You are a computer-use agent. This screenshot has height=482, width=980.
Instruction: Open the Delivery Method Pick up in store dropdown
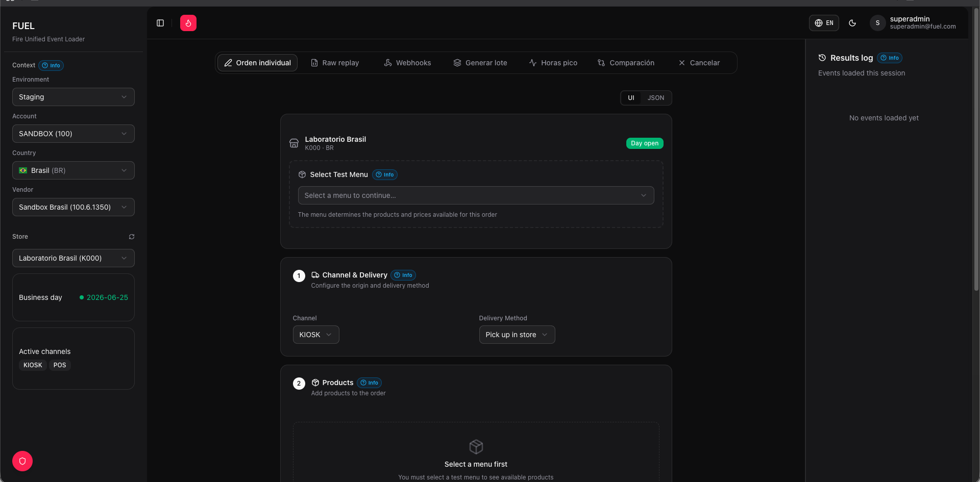[x=517, y=335]
